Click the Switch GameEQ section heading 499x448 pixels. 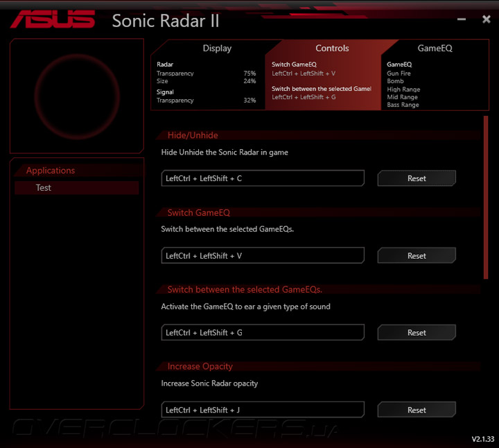pyautogui.click(x=199, y=213)
